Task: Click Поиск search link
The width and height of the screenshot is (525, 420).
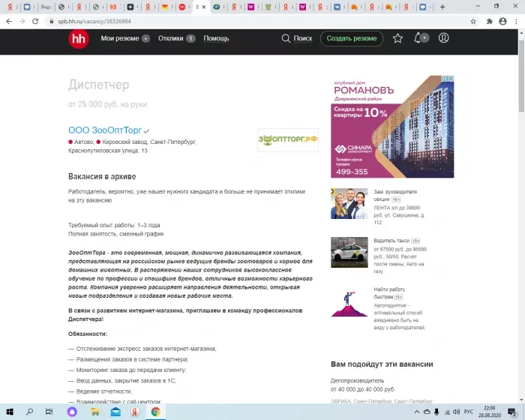Action: point(303,38)
